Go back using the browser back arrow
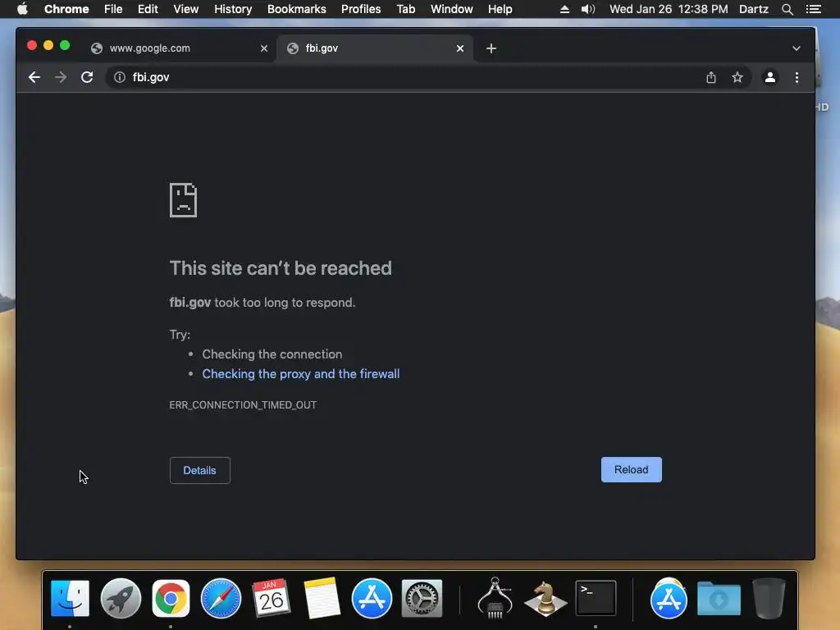 pos(34,77)
